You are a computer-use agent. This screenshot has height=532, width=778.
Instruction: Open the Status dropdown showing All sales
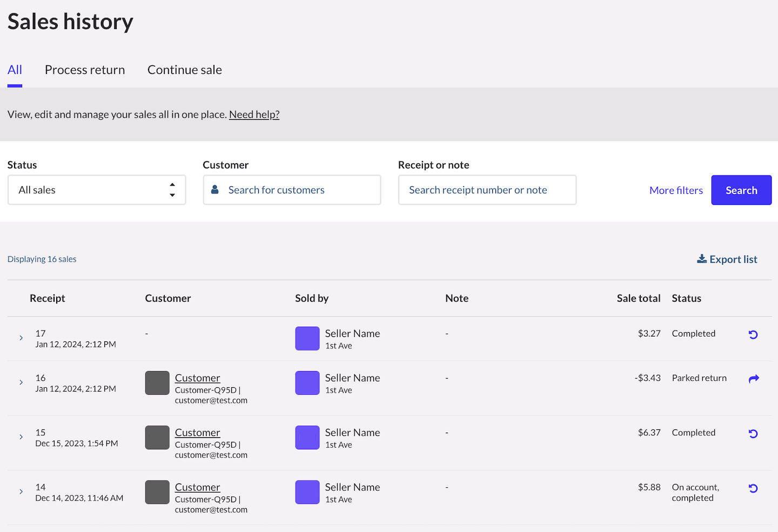pyautogui.click(x=97, y=190)
